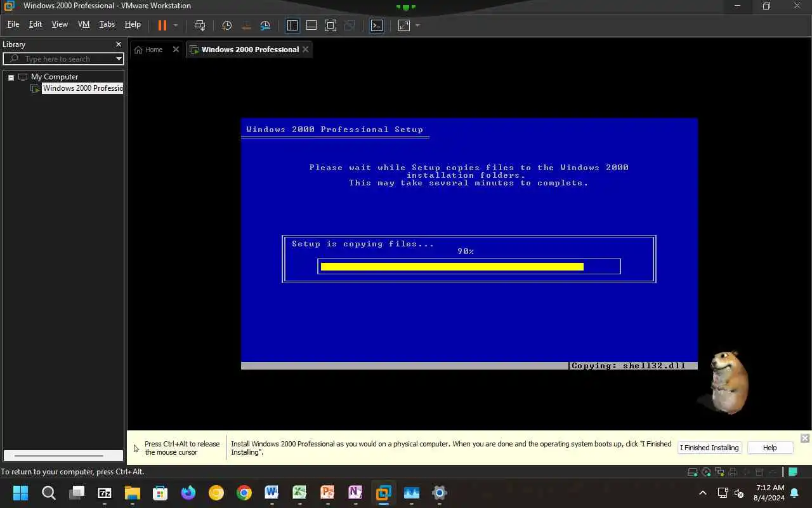Image resolution: width=812 pixels, height=508 pixels.
Task: Open Microsoft Store from the taskbar
Action: (x=160, y=493)
